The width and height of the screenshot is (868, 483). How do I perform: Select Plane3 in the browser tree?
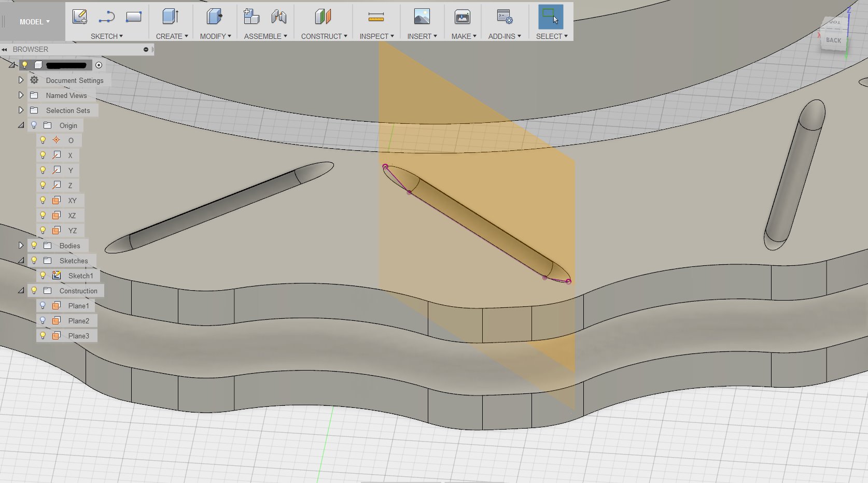click(x=78, y=336)
